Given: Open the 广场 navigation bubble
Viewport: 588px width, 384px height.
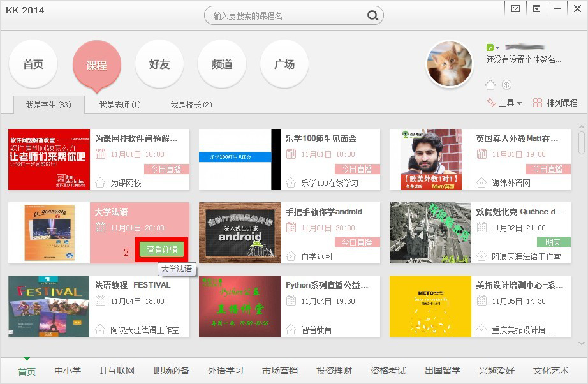Looking at the screenshot, I should 284,64.
